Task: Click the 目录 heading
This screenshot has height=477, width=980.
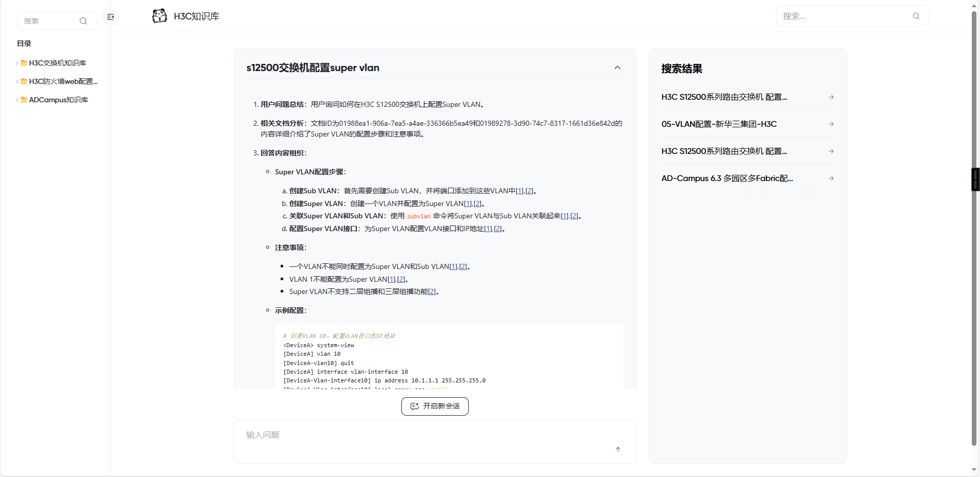Action: click(x=24, y=43)
